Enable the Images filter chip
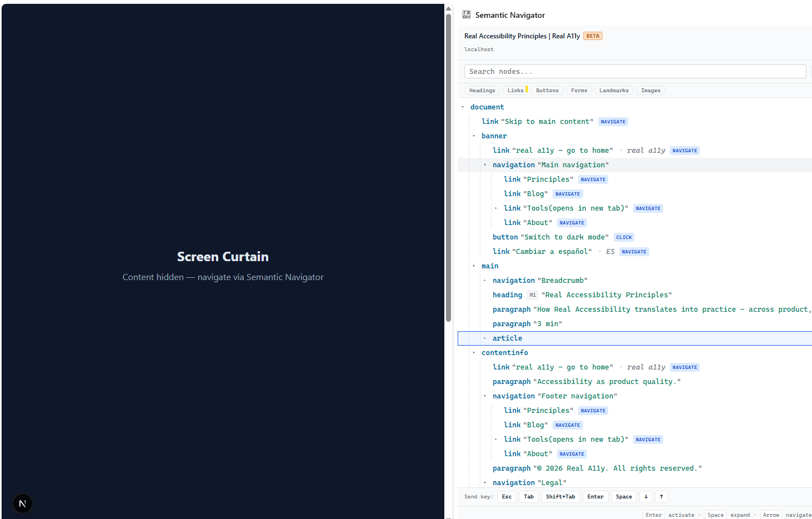This screenshot has width=812, height=519. [650, 91]
